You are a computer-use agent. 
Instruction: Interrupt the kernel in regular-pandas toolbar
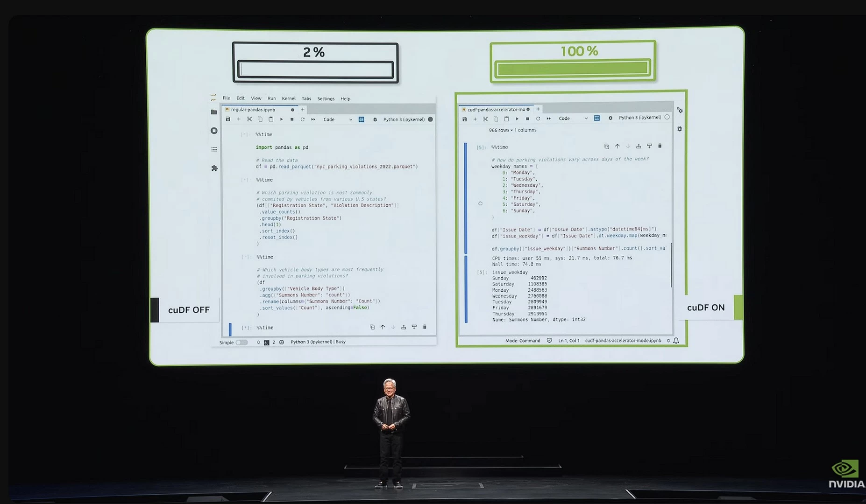pos(292,119)
